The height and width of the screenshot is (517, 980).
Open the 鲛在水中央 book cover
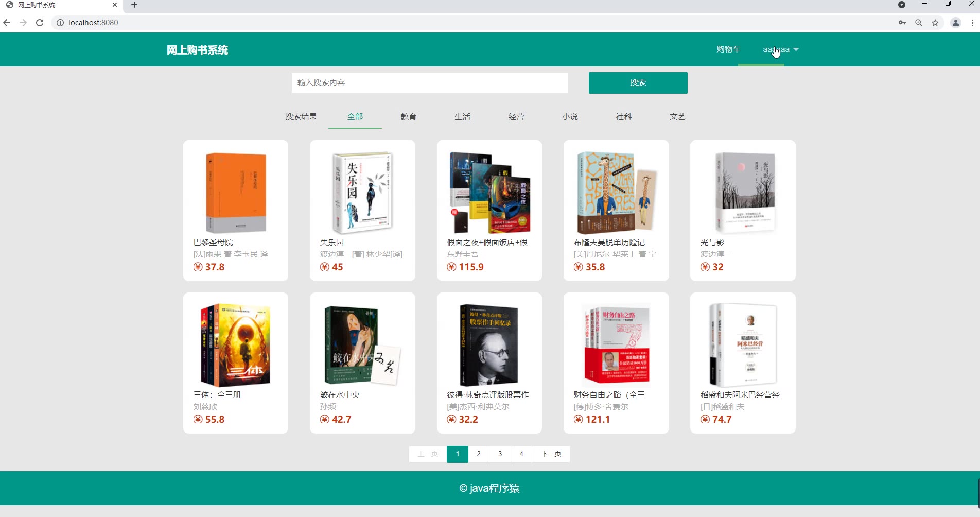pos(362,345)
